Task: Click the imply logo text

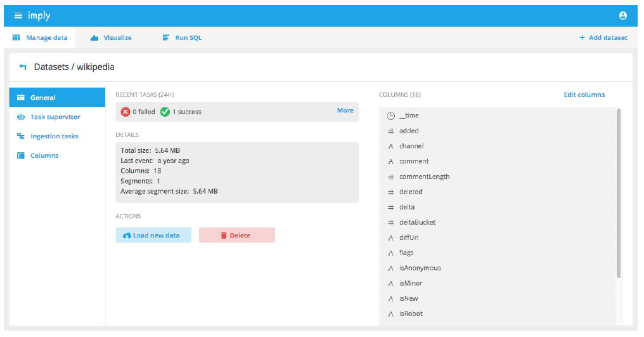Action: (x=39, y=16)
